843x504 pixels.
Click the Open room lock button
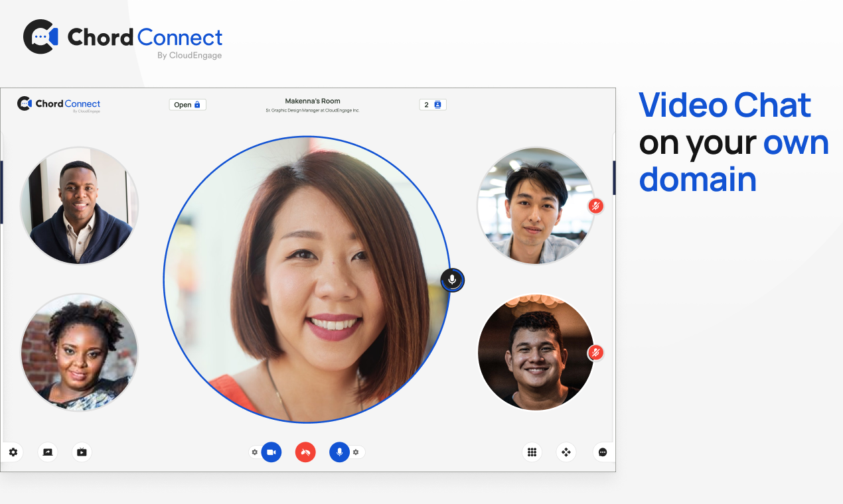[188, 105]
